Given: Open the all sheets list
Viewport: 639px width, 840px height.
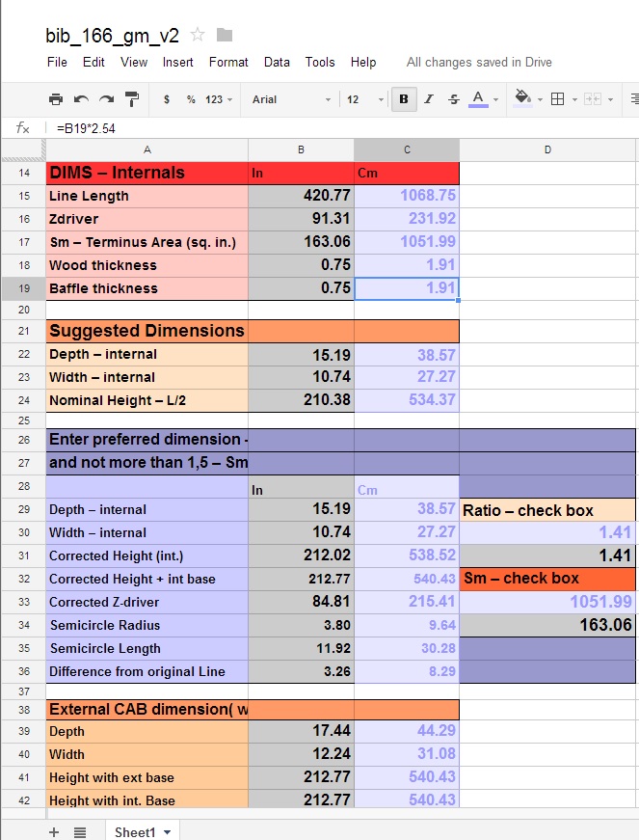Looking at the screenshot, I should point(80,832).
